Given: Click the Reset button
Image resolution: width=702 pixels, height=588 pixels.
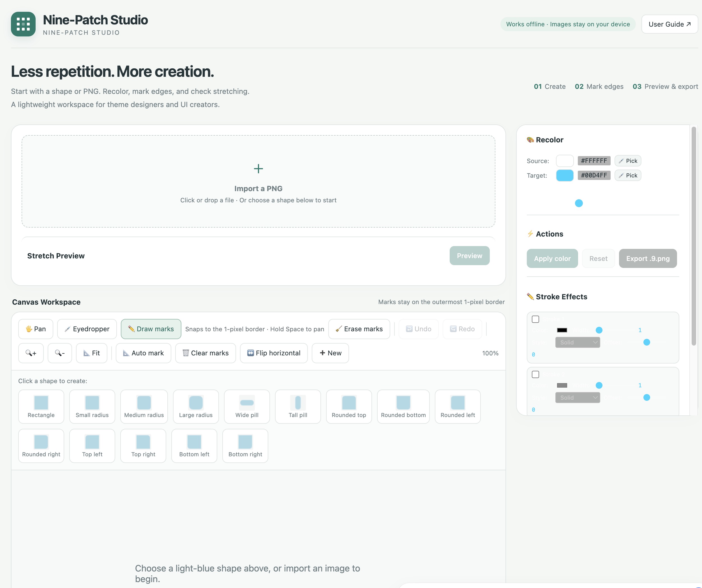Looking at the screenshot, I should [598, 259].
